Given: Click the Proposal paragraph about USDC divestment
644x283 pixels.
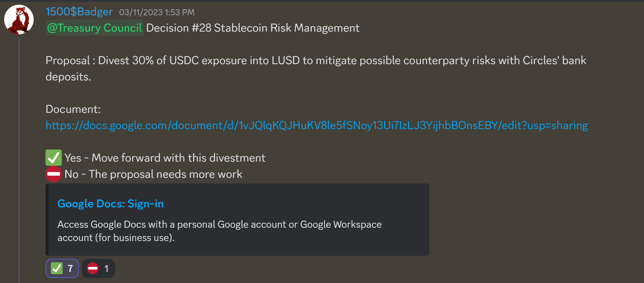Looking at the screenshot, I should [x=316, y=61].
